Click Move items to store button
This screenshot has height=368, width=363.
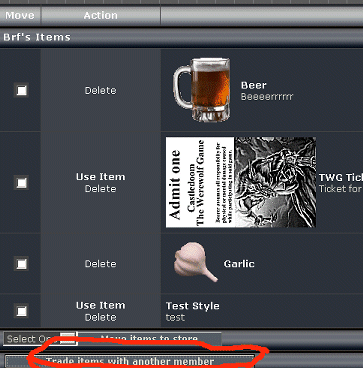(149, 339)
